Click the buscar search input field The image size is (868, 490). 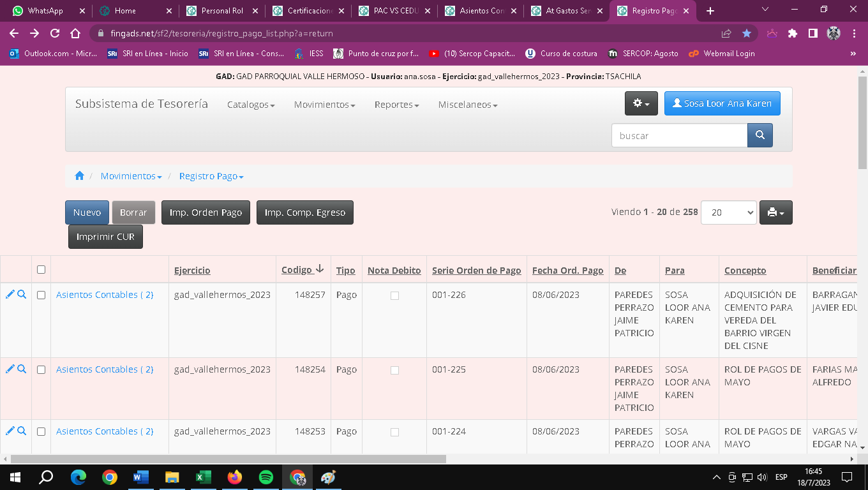(x=679, y=135)
